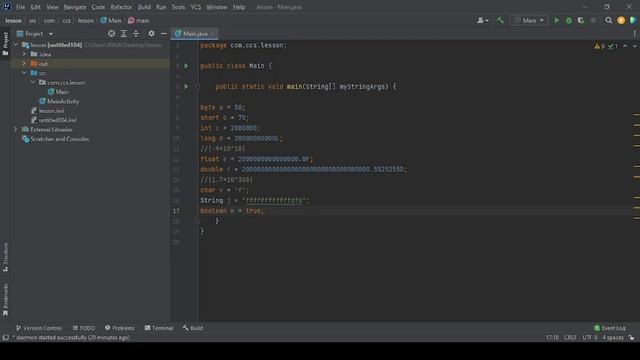Collapse the lesson project root node
Image resolution: width=640 pixels, height=360 pixels.
pyautogui.click(x=16, y=45)
